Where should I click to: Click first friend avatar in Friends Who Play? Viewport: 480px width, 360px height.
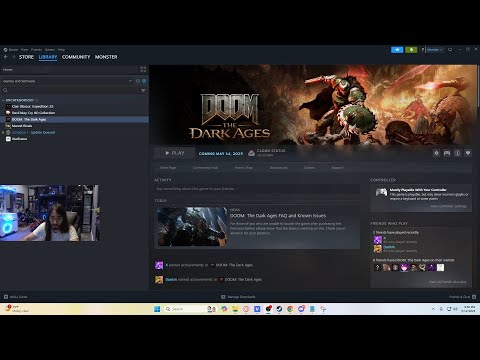(x=378, y=240)
